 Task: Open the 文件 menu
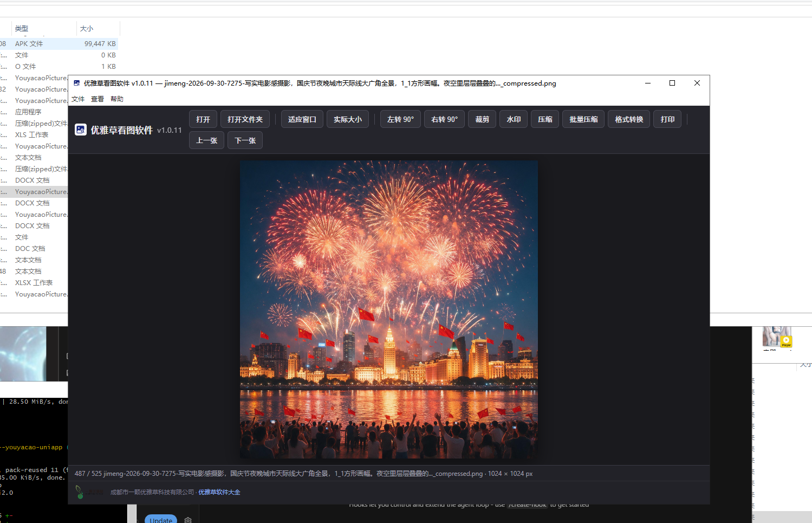[78, 99]
